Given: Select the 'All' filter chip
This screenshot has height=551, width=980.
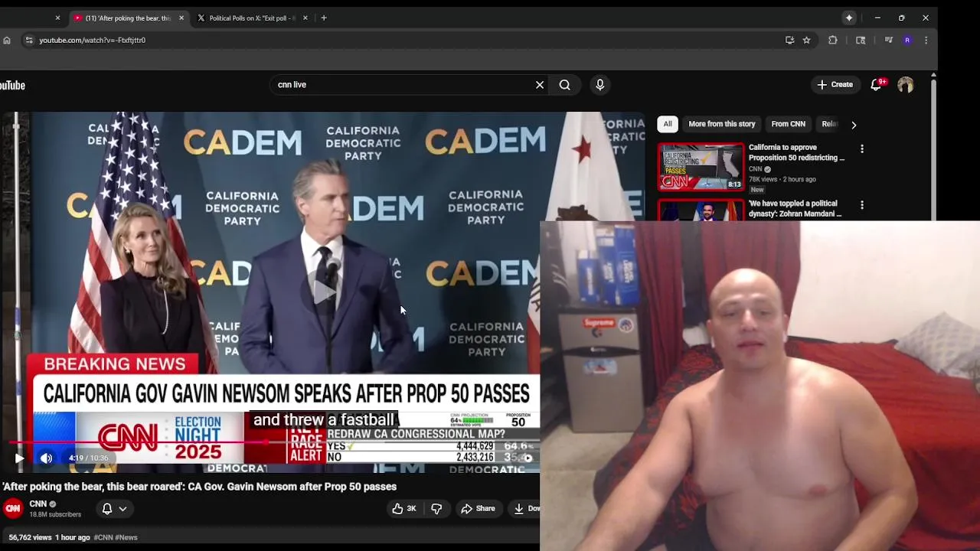Looking at the screenshot, I should (x=668, y=124).
